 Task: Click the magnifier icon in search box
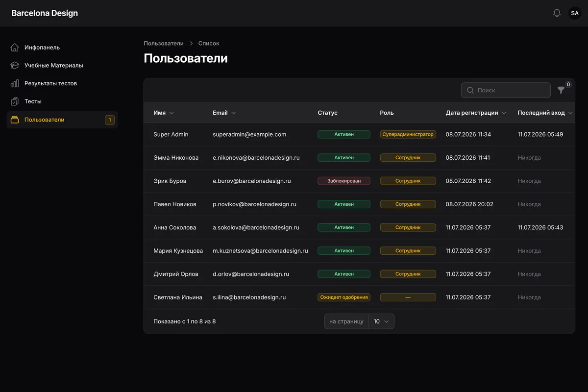(x=470, y=90)
